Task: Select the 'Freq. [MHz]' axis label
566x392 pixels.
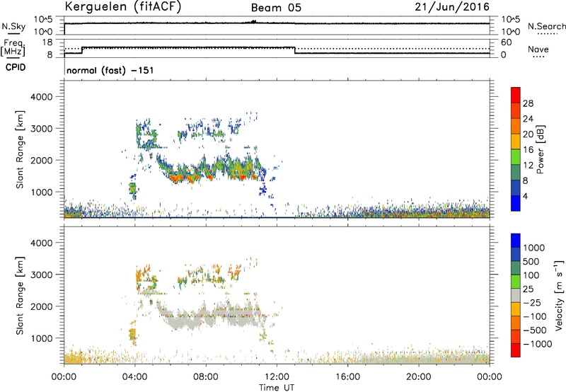Action: (x=13, y=48)
